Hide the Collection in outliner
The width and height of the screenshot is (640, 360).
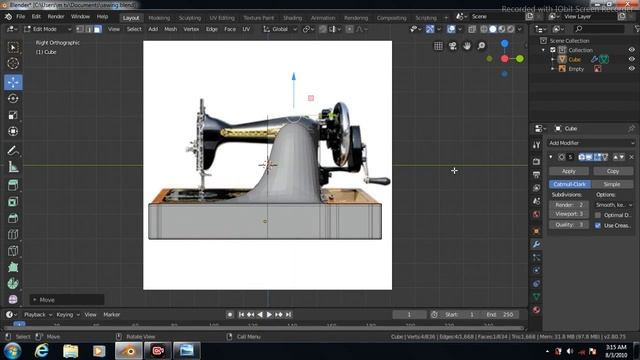(x=631, y=50)
